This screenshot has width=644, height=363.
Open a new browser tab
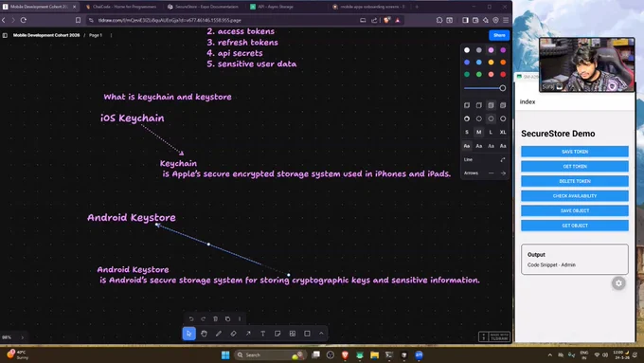click(x=417, y=7)
